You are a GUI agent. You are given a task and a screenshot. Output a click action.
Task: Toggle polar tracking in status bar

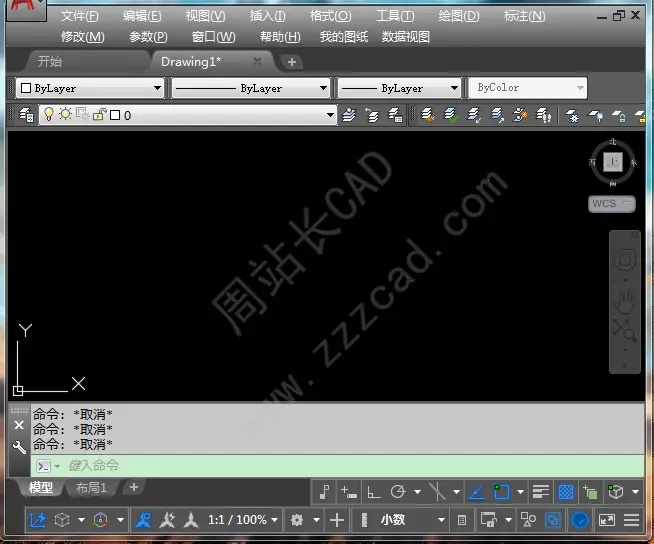(x=398, y=492)
